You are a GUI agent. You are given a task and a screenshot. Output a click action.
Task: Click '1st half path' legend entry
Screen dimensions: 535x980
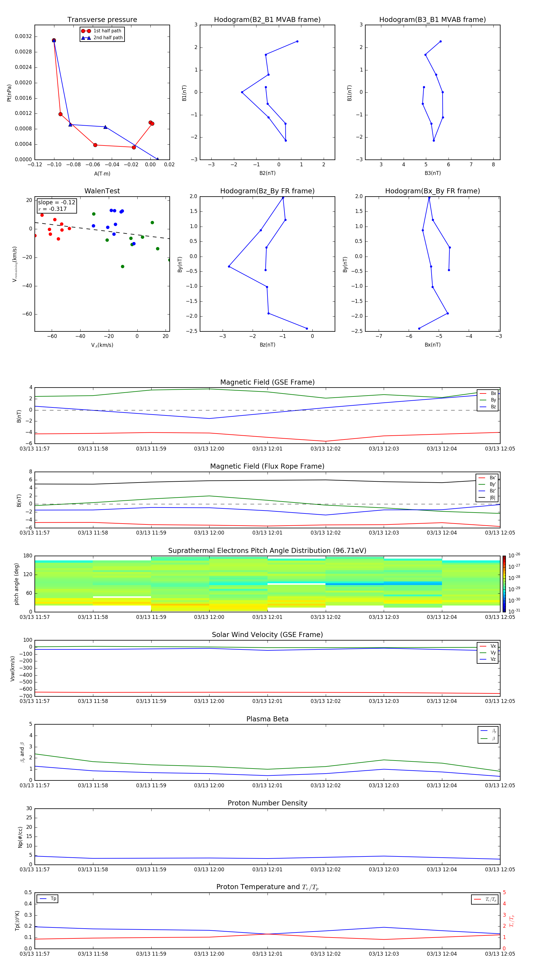102,31
